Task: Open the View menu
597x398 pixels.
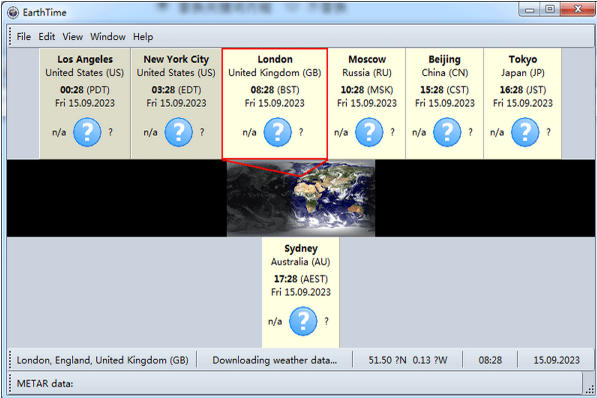Action: pos(72,37)
